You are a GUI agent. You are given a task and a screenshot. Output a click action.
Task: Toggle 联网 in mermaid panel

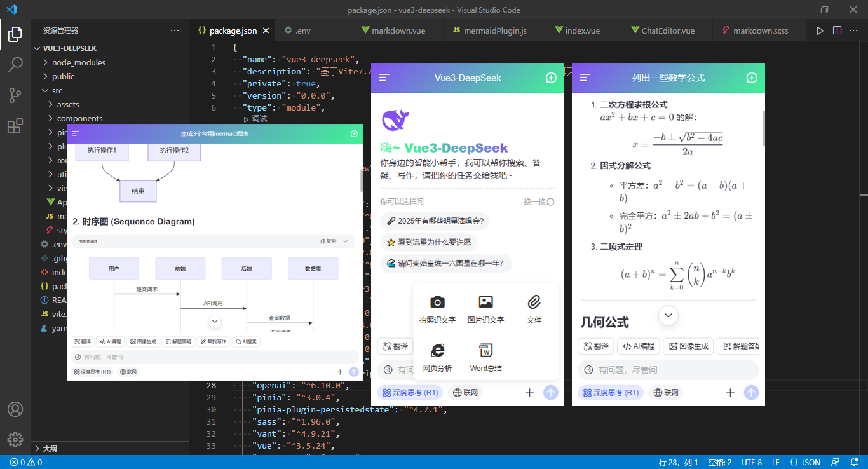(x=128, y=372)
